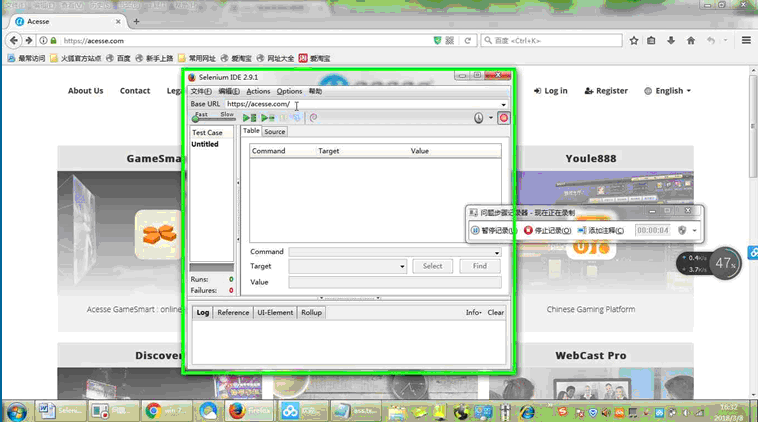Open the Firefox hamburger menu
This screenshot has height=422, width=758.
(746, 41)
